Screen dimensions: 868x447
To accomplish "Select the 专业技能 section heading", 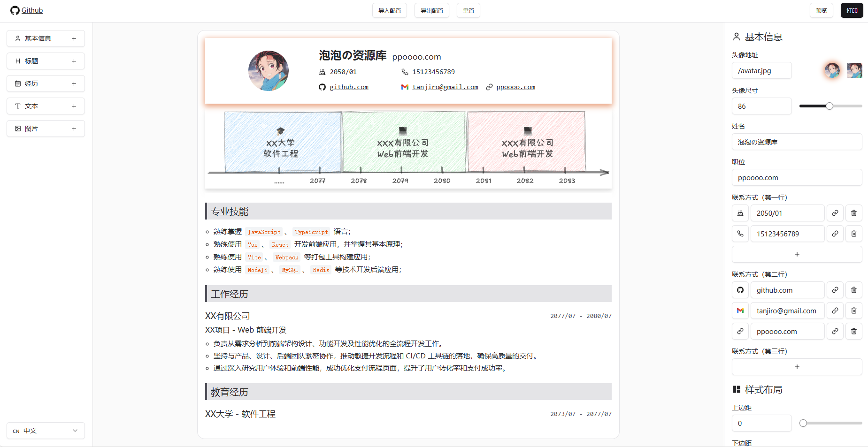I will (408, 211).
